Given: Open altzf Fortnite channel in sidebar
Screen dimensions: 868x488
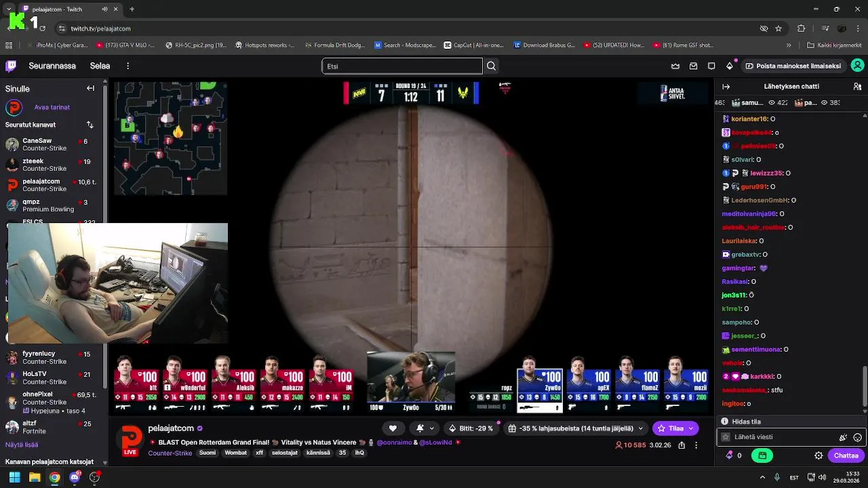Looking at the screenshot, I should click(52, 427).
